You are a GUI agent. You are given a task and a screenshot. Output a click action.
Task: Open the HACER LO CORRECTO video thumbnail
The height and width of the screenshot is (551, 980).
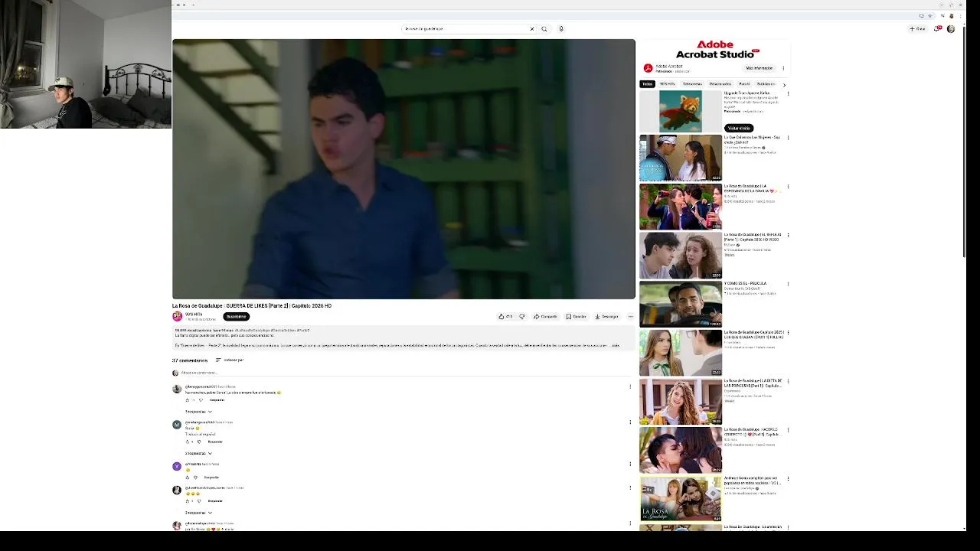pyautogui.click(x=681, y=450)
